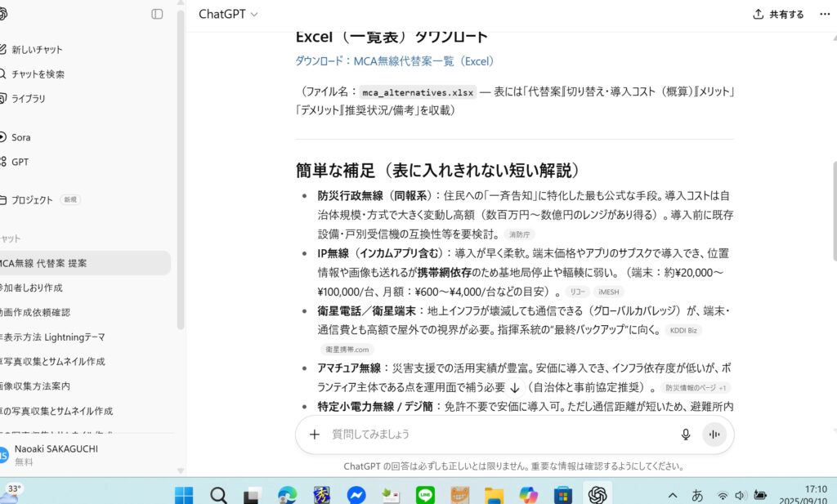Open the 画像収集方法案内 chat
Screen dimensions: 837x504
pyautogui.click(x=84, y=386)
